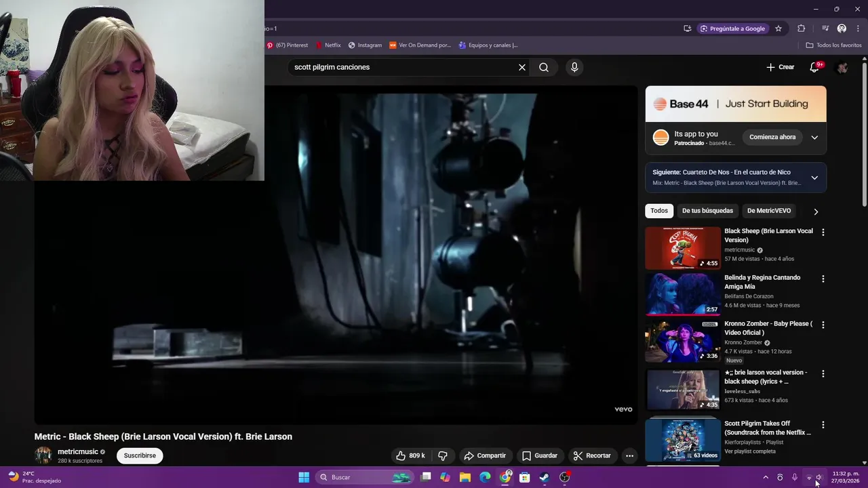868x488 pixels.
Task: Open Todos los favoritos folder
Action: [833, 45]
